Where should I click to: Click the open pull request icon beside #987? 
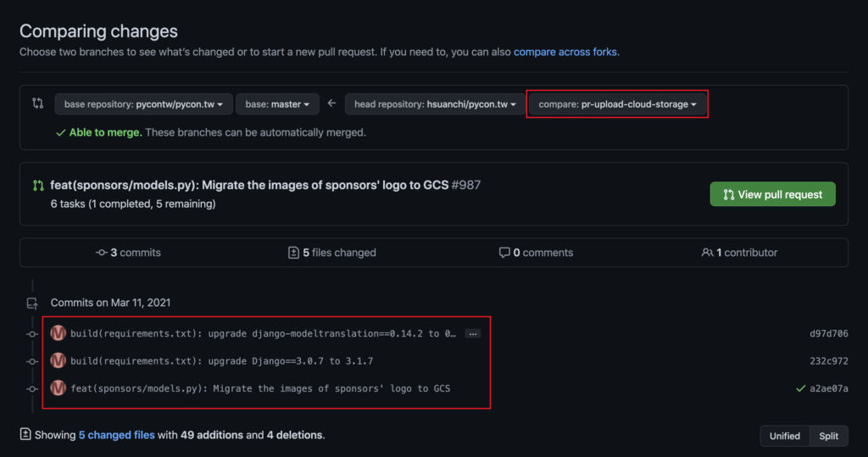coord(38,185)
